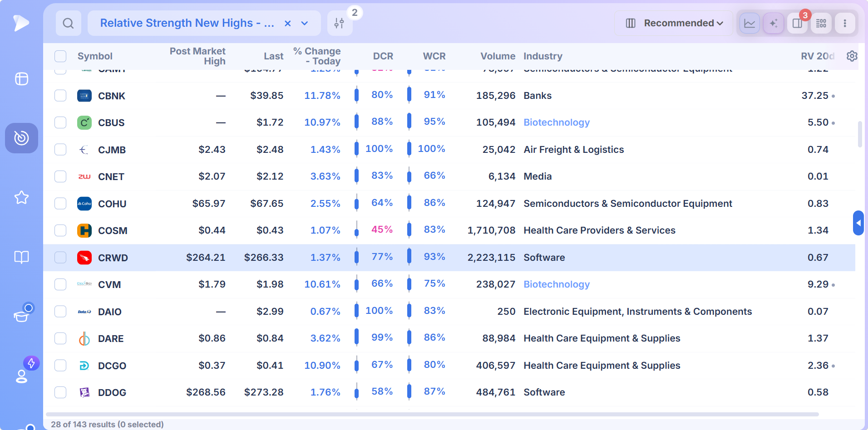Switch to the grid density view icon
The width and height of the screenshot is (868, 430).
pyautogui.click(x=821, y=23)
